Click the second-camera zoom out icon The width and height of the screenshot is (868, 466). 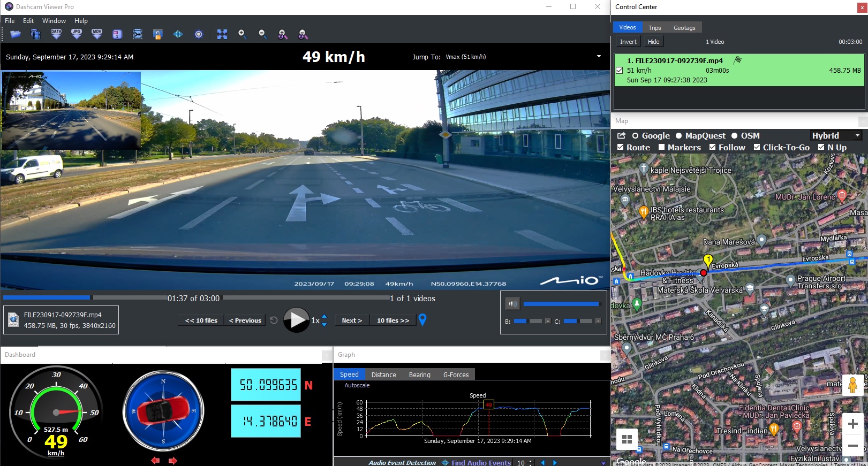(303, 34)
